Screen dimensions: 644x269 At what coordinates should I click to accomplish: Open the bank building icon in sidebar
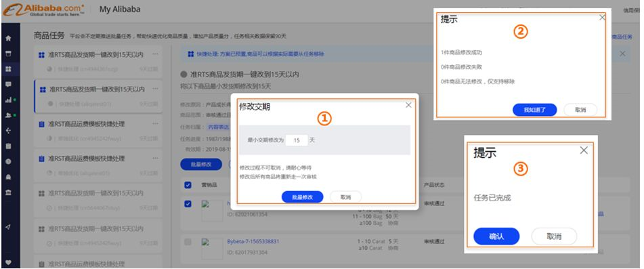pos(8,192)
